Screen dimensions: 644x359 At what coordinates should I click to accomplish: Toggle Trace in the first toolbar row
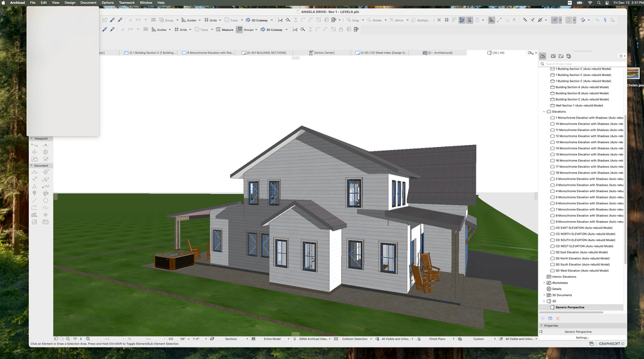[x=231, y=20]
